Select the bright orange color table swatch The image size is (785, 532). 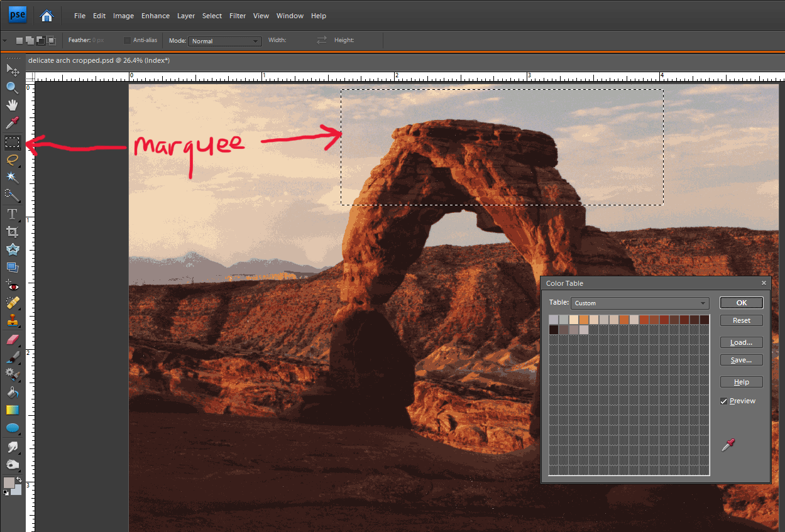[x=584, y=320]
